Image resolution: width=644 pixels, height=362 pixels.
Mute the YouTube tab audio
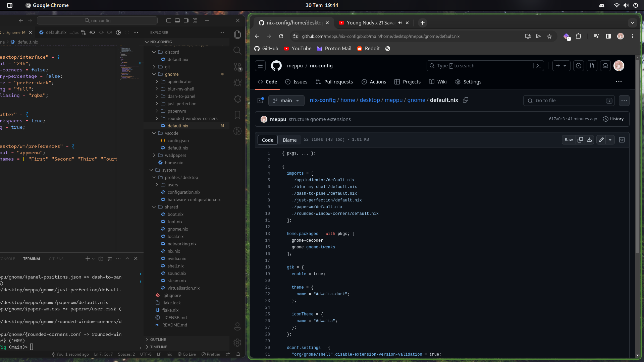[x=400, y=23]
